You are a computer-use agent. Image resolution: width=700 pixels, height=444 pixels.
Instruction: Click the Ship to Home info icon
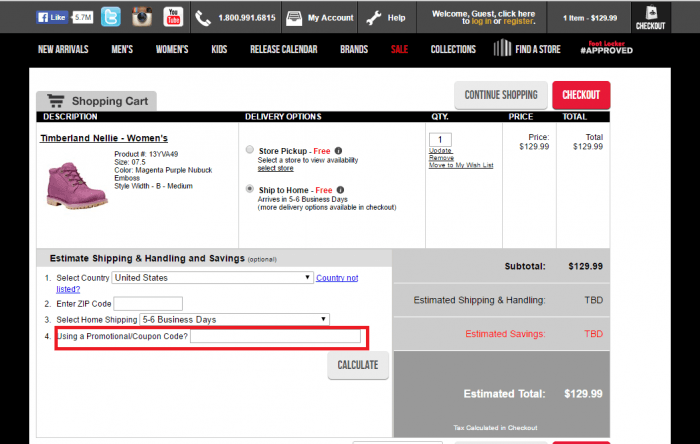pos(340,190)
